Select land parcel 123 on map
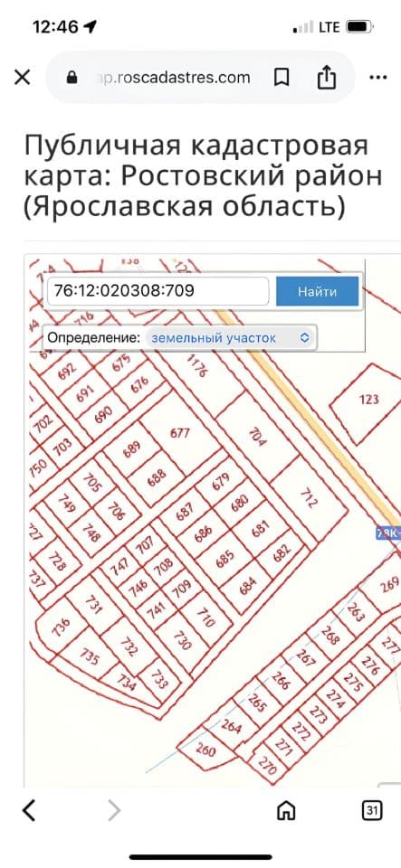This screenshot has width=401, height=868. click(x=368, y=400)
